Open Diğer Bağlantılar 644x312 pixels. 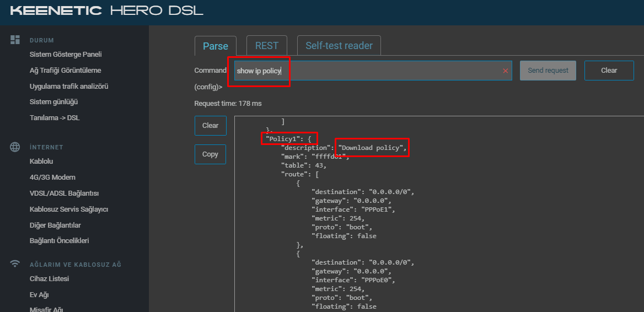coord(55,225)
